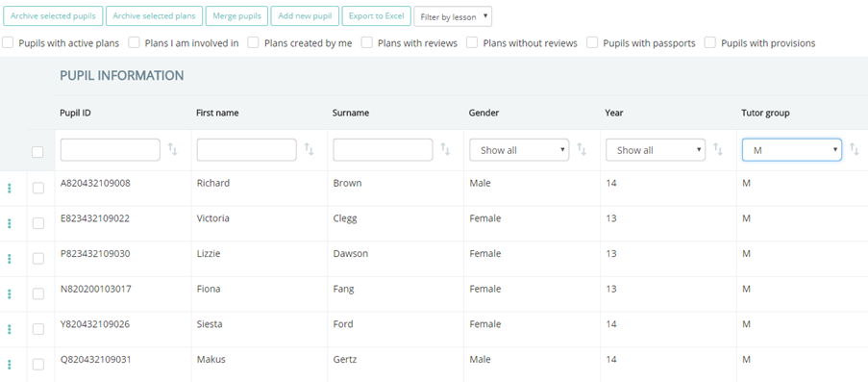Click first name Fiona
Image resolution: width=868 pixels, height=382 pixels.
click(209, 289)
